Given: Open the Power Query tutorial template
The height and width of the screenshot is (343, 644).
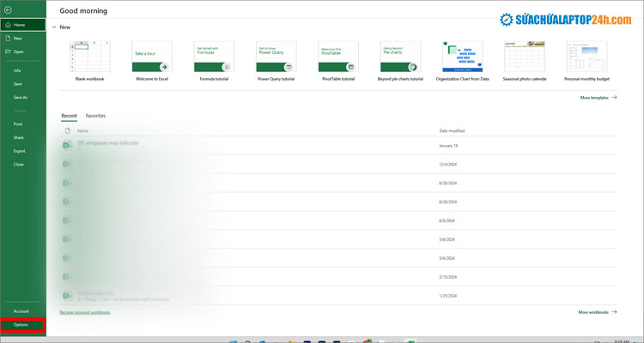Looking at the screenshot, I should tap(276, 57).
